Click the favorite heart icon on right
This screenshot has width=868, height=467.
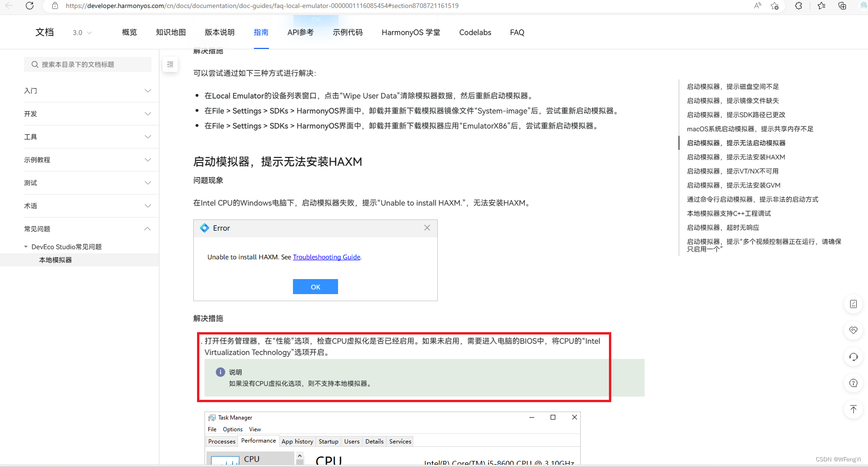tap(853, 330)
